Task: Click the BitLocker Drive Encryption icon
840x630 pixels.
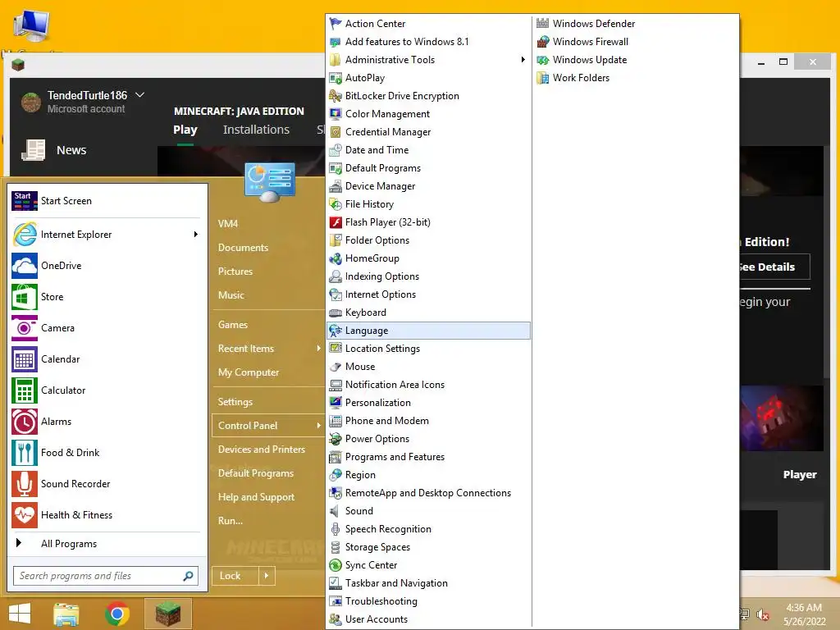Action: coord(336,96)
